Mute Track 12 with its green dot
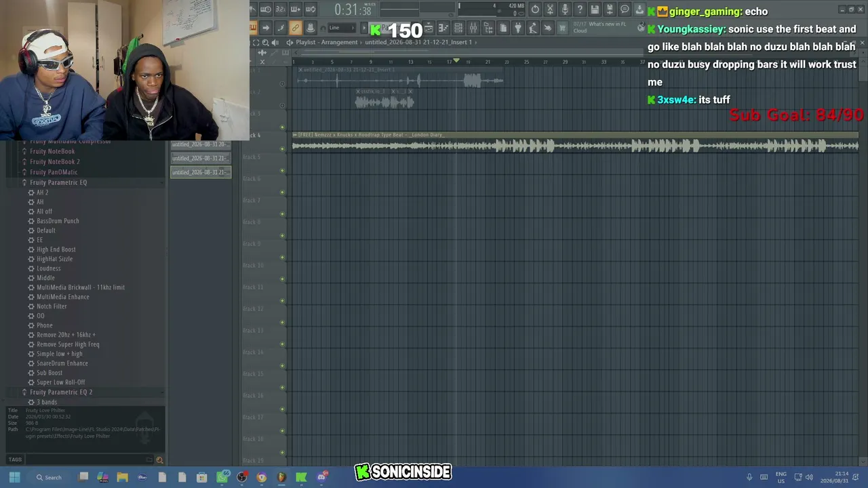868x488 pixels. [x=283, y=323]
